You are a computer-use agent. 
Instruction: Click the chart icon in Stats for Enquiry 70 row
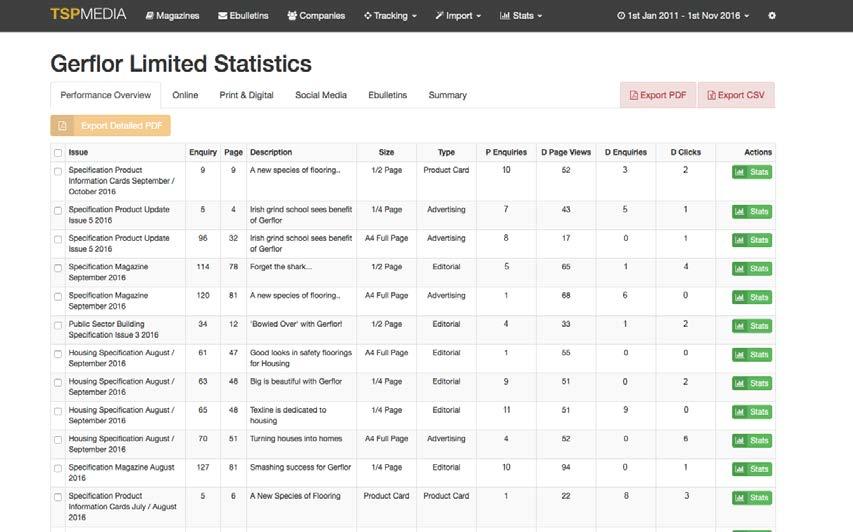[739, 441]
